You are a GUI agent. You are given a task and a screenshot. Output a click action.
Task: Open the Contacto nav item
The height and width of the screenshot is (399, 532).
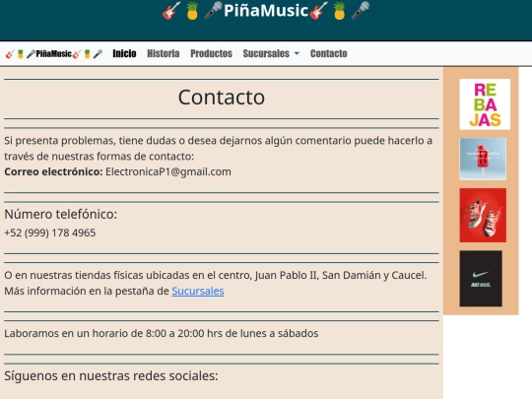pos(328,53)
